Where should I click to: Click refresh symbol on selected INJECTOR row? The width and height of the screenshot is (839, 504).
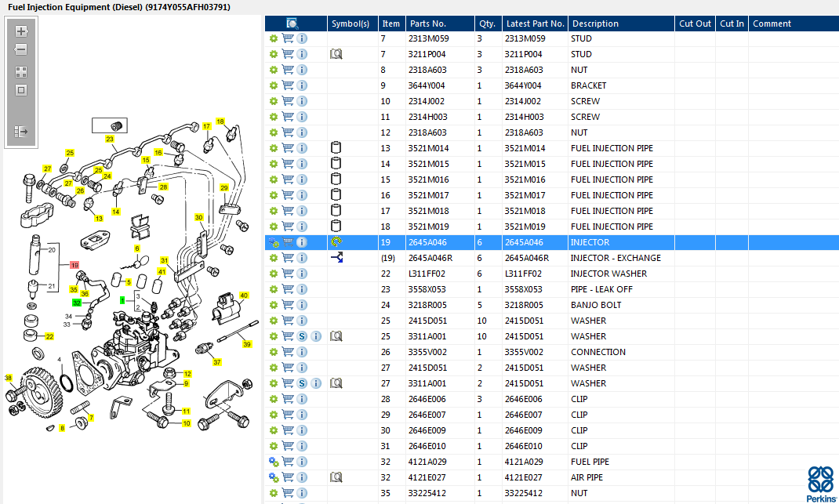pos(336,242)
